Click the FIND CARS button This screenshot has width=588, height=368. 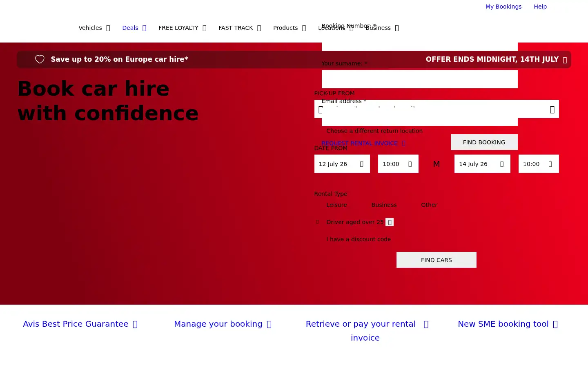click(437, 260)
